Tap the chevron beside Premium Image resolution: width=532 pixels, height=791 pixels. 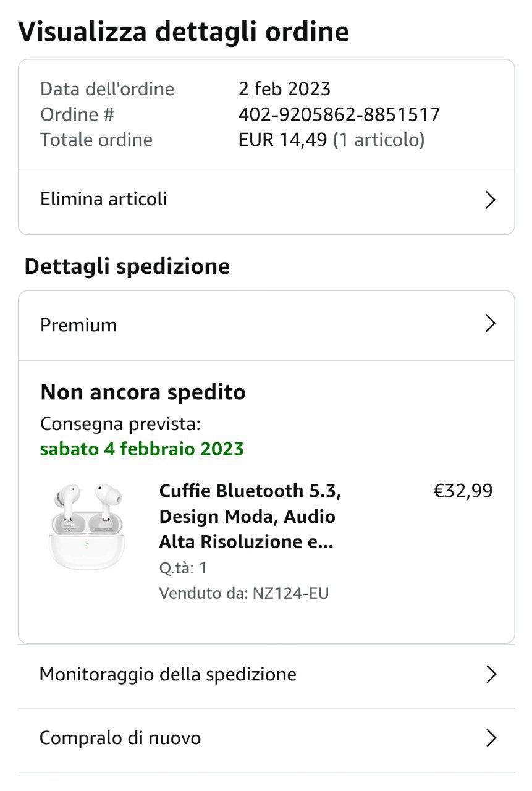pos(491,324)
